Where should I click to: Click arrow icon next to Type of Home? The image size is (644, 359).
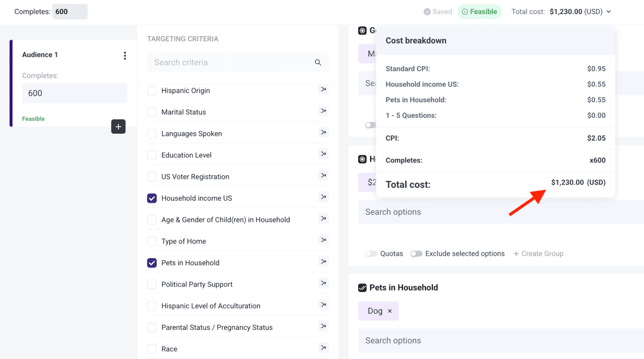click(x=323, y=240)
